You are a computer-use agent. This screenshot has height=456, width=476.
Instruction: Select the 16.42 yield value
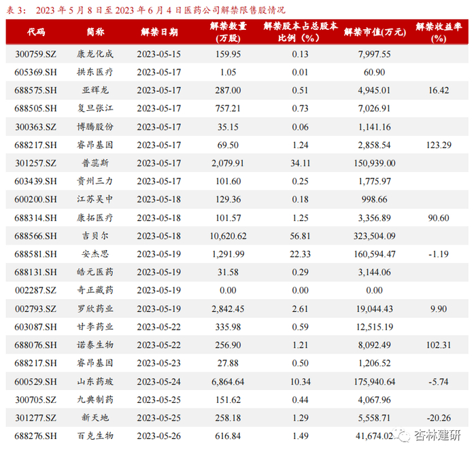pyautogui.click(x=439, y=90)
